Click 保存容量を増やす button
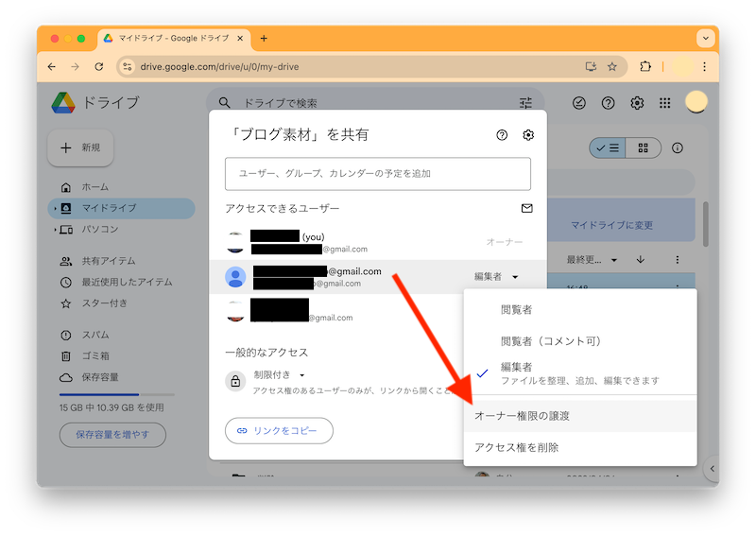Screen dimensions: 756x536 pos(112,435)
